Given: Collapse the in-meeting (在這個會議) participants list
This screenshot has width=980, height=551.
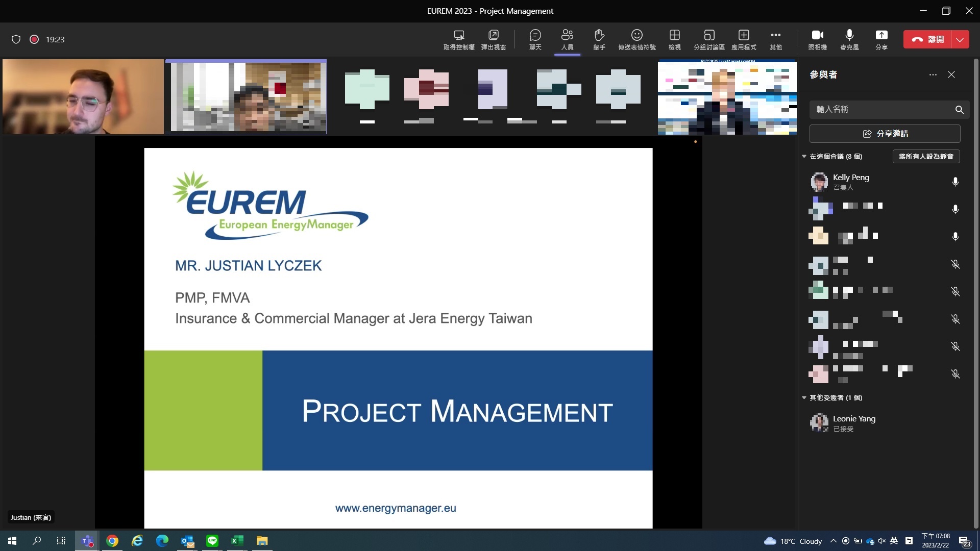Looking at the screenshot, I should [x=804, y=156].
